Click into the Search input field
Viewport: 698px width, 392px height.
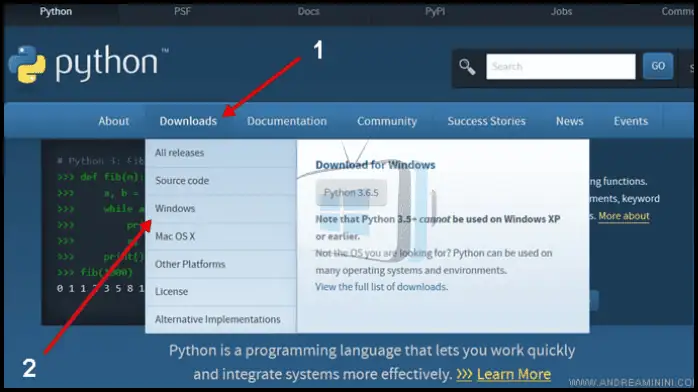tap(561, 67)
